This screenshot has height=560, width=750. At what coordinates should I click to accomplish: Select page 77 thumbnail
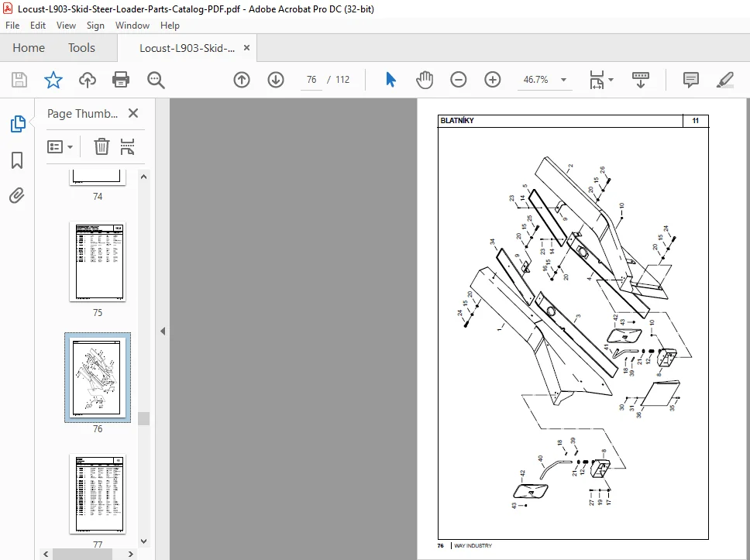98,493
